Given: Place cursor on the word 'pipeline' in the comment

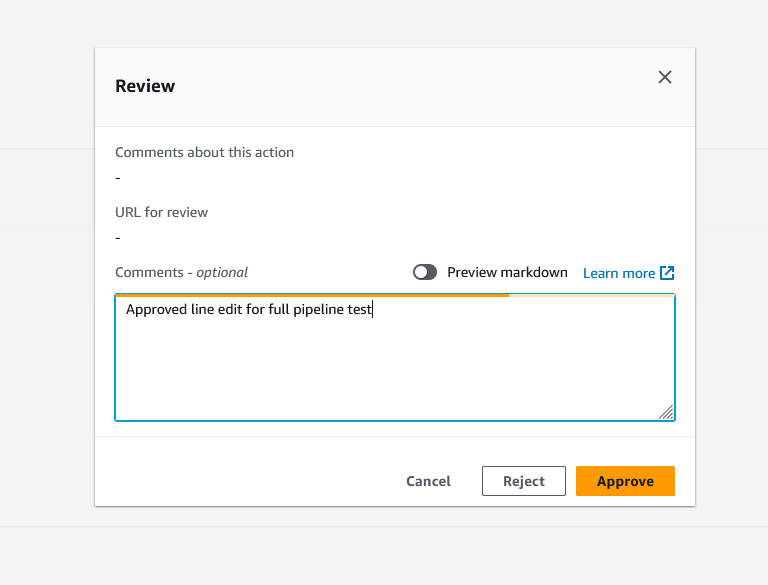Looking at the screenshot, I should click(x=318, y=310).
